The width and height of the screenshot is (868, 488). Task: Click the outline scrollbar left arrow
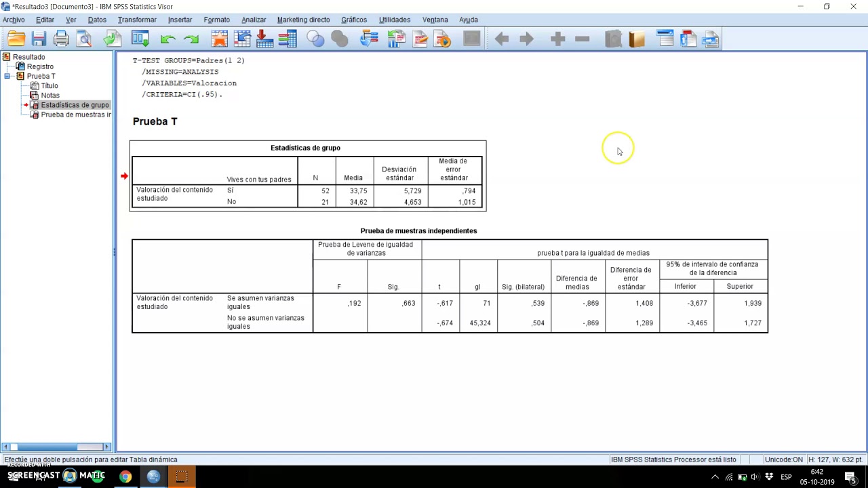coord(6,447)
